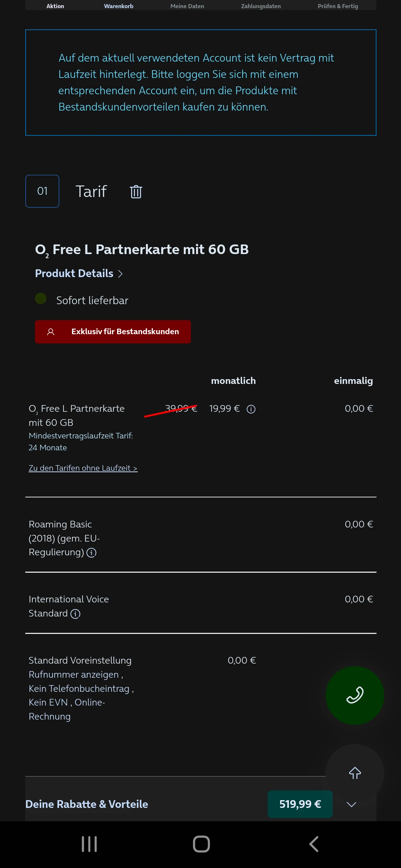The width and height of the screenshot is (401, 868).
Task: Expand Deine Rabatte & Vorteile chevron
Action: [351, 804]
